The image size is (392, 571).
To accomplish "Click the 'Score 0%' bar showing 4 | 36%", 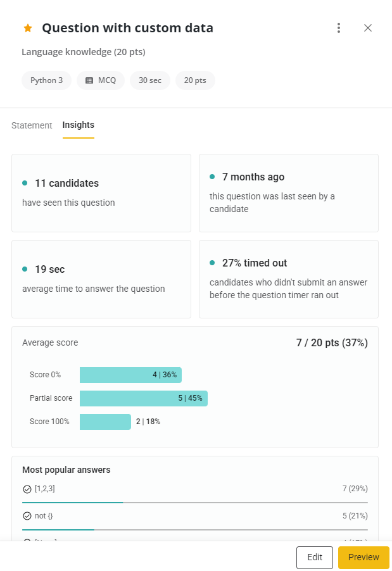I will tap(130, 375).
